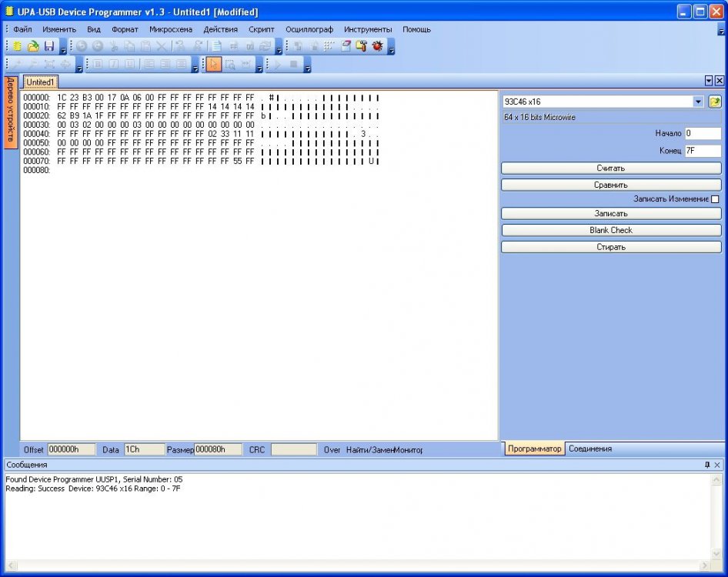Viewport: 728px width, 577px height.
Task: Click the document page toolbar icon
Action: coord(217,46)
